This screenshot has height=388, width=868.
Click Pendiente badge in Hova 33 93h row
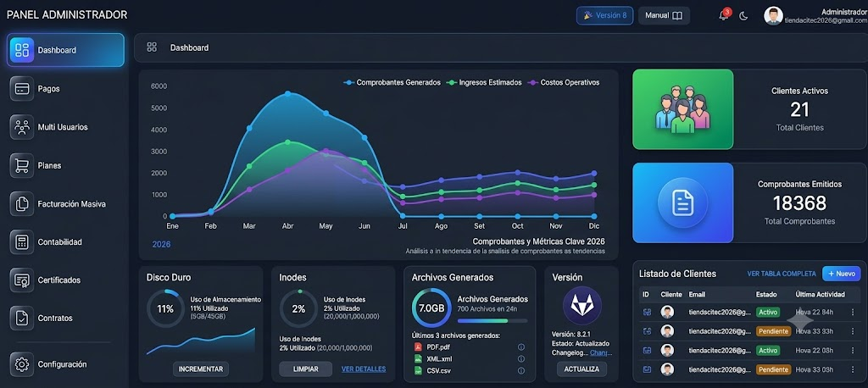click(773, 331)
